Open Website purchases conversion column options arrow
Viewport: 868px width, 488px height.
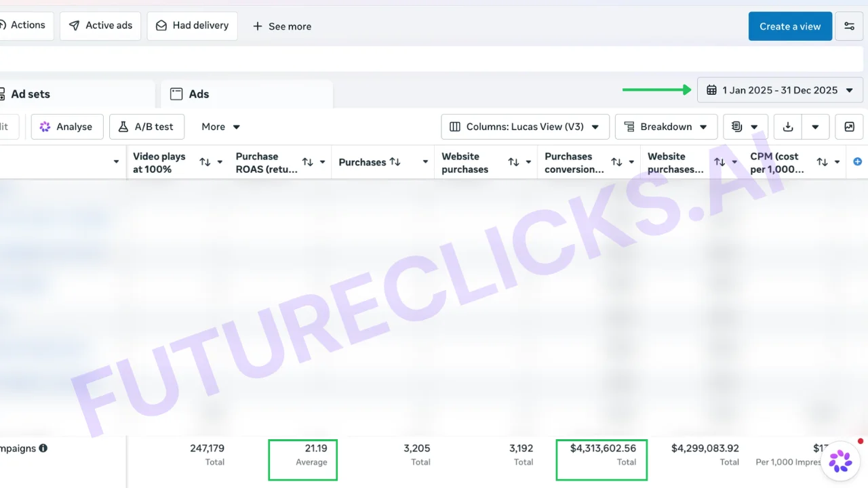pyautogui.click(x=734, y=162)
